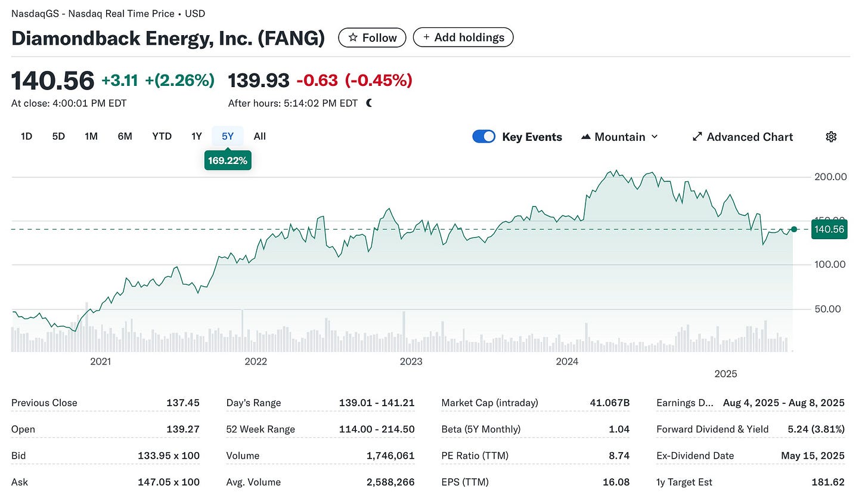This screenshot has width=868, height=504.
Task: Click the EPS (TTM) value 16.08
Action: [x=616, y=482]
